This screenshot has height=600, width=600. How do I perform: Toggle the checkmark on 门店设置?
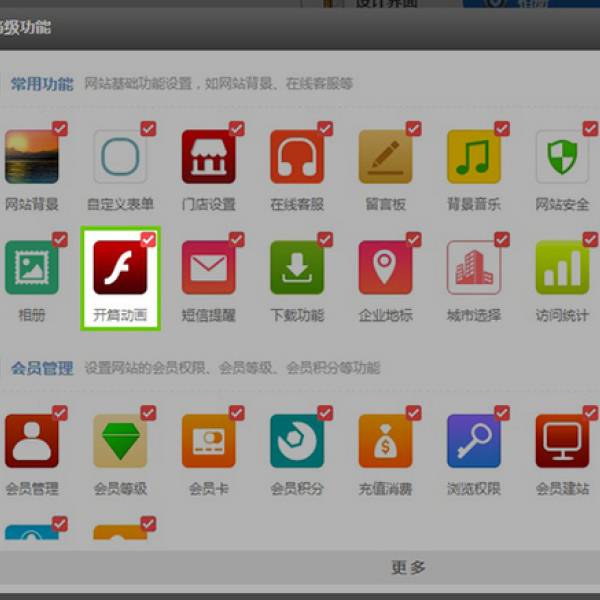click(x=237, y=129)
